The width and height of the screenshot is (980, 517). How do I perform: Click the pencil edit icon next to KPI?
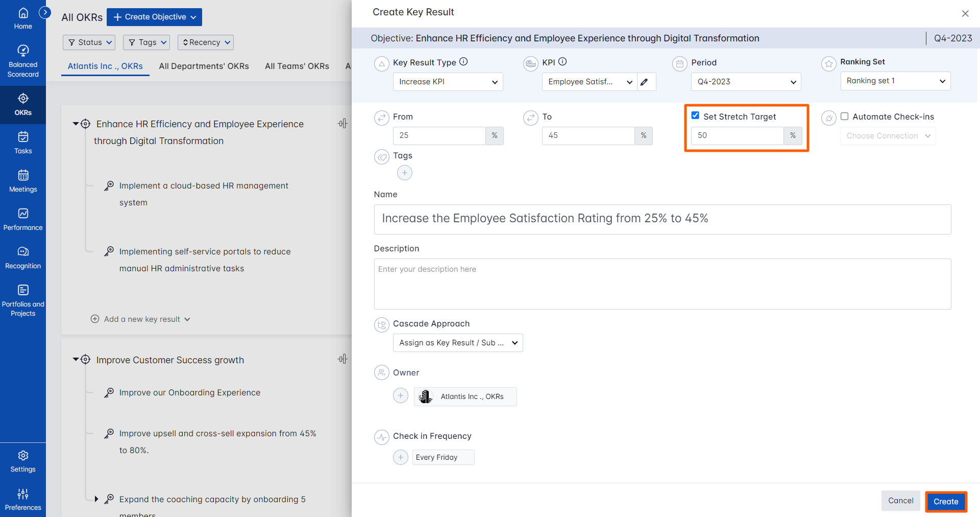(x=645, y=82)
